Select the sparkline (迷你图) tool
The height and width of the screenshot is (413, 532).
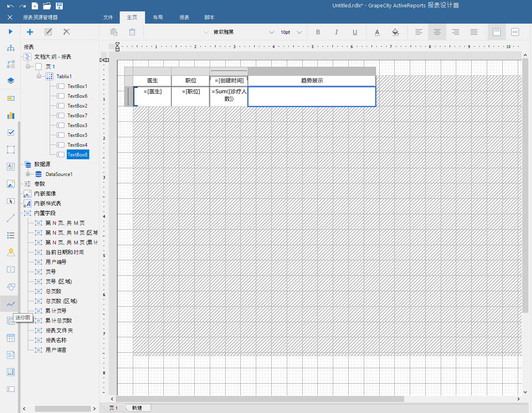point(11,304)
